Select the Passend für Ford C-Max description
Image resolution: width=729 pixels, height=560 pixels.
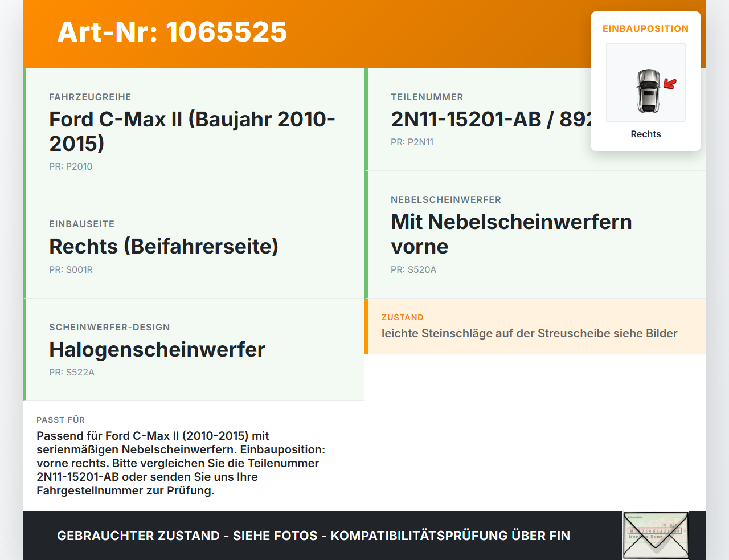pos(181,463)
